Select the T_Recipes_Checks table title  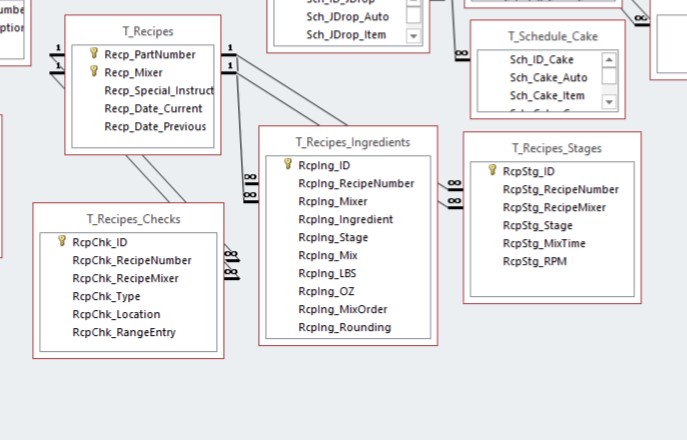coord(133,219)
